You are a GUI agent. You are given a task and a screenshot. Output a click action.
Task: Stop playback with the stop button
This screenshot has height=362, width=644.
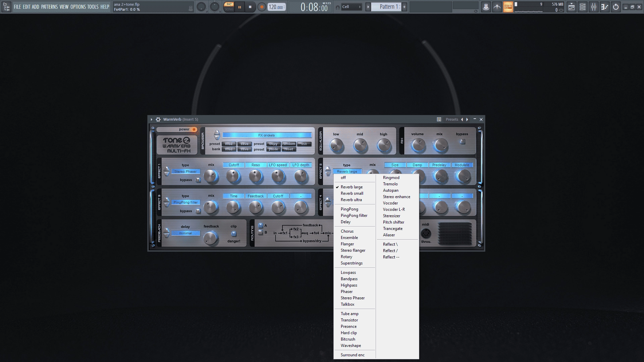pyautogui.click(x=250, y=7)
